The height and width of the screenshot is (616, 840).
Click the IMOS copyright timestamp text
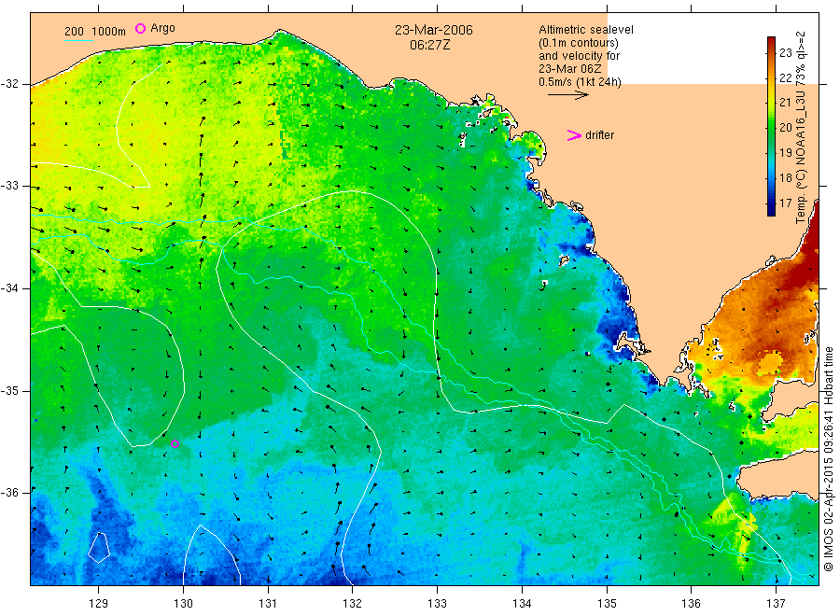click(x=828, y=459)
